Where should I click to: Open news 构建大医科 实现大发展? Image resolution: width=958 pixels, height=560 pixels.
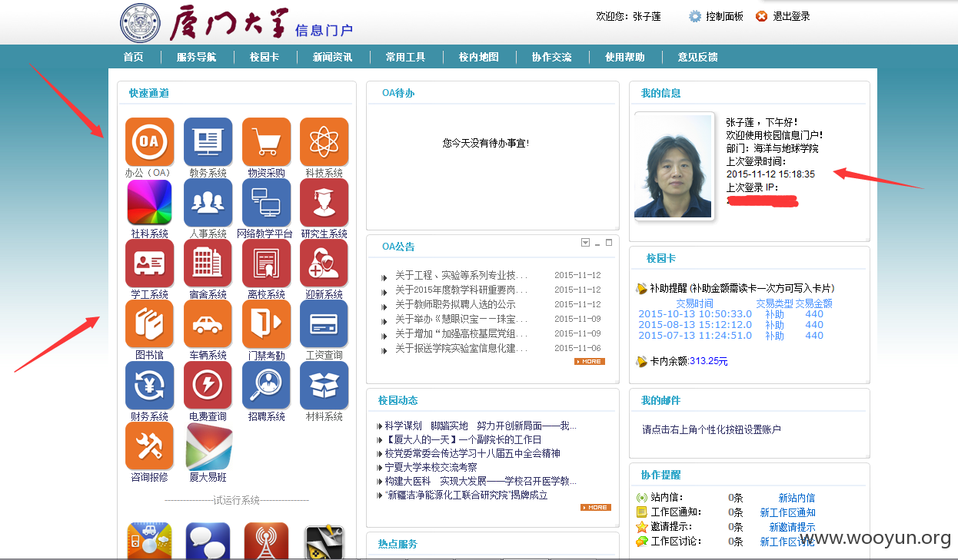coord(481,481)
